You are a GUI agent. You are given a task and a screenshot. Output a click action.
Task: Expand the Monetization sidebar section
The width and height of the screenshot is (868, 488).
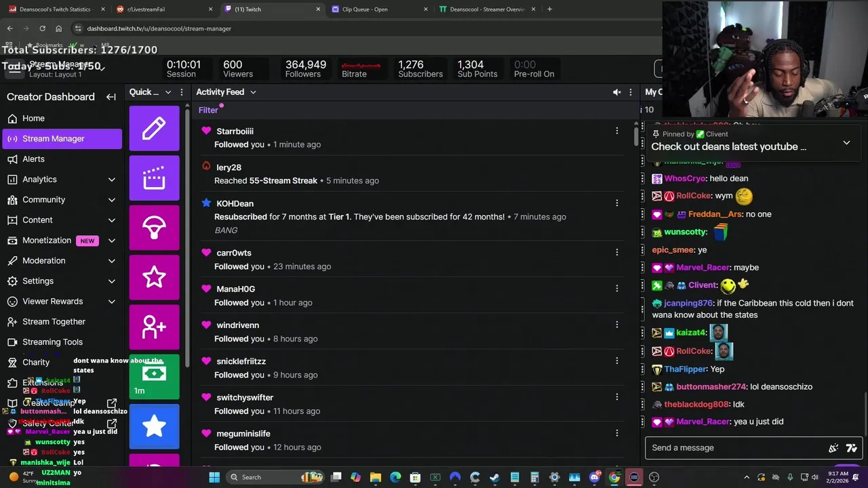tap(112, 241)
